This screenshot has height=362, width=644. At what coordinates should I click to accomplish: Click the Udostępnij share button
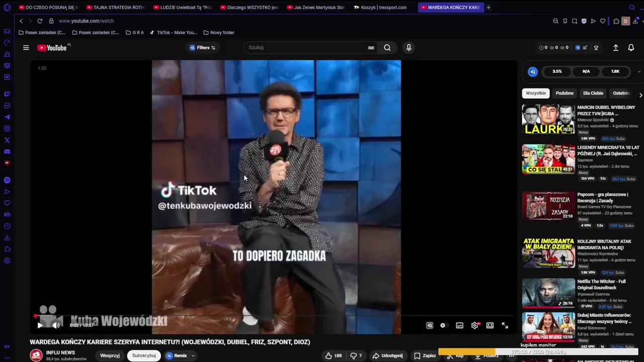387,355
